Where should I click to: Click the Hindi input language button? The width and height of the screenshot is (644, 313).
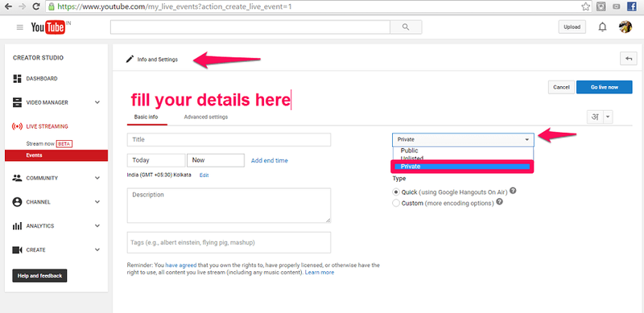click(595, 117)
